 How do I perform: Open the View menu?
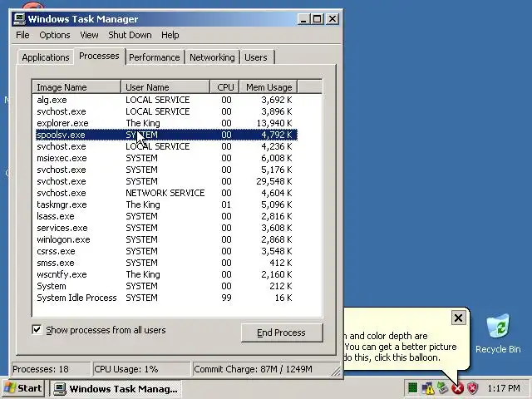(x=89, y=35)
